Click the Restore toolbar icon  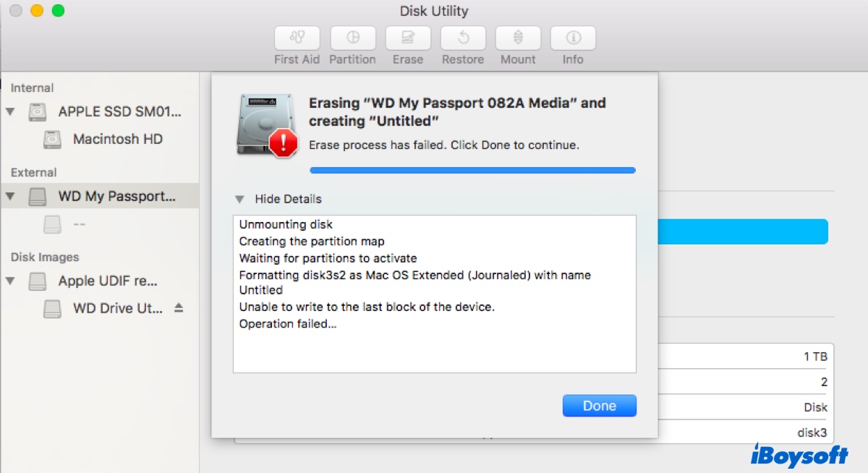463,38
